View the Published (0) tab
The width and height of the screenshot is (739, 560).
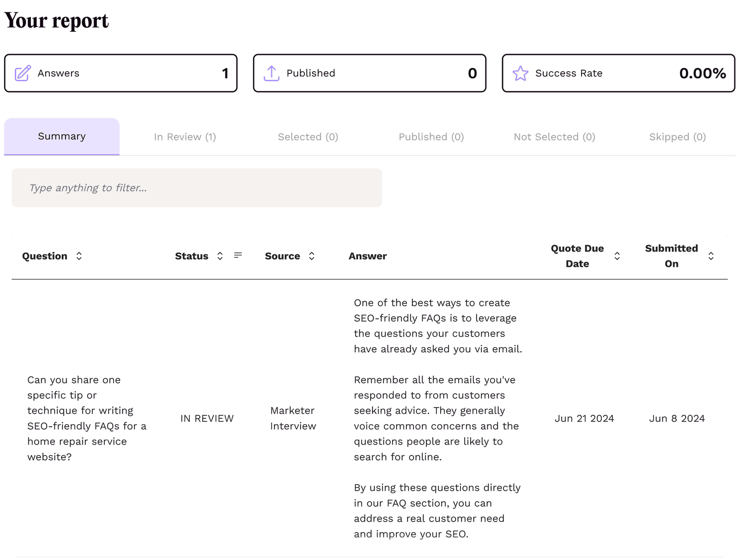pos(431,137)
